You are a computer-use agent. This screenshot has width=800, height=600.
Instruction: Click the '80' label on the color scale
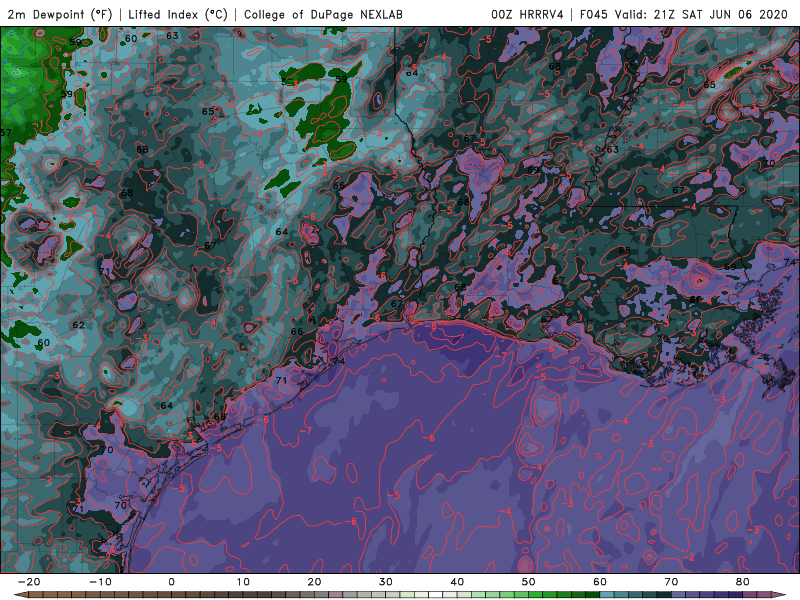pos(743,582)
